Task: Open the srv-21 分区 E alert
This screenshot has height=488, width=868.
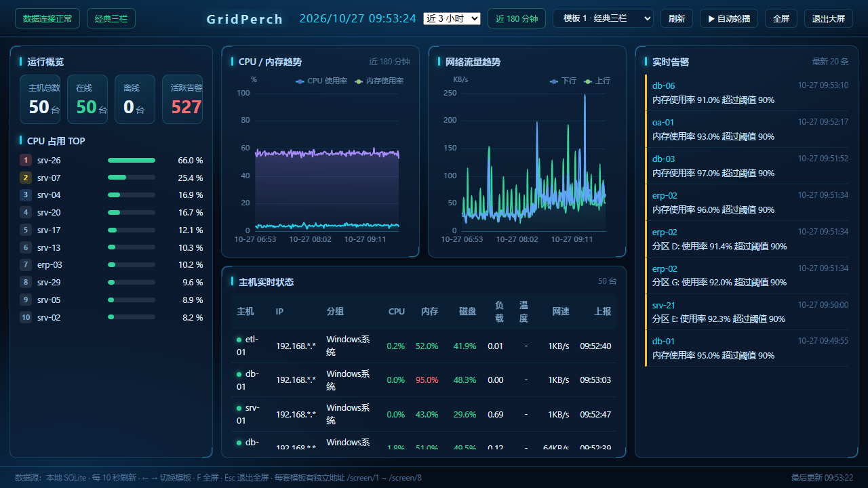Action: pos(747,312)
